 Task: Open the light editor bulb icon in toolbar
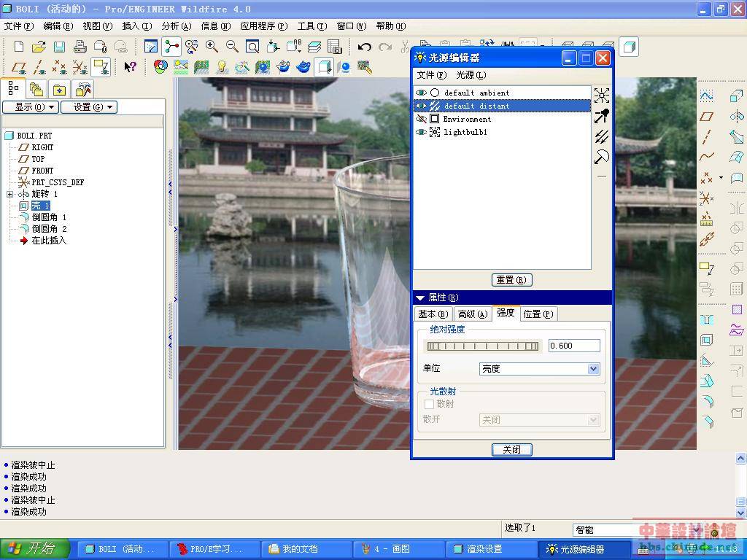(222, 67)
